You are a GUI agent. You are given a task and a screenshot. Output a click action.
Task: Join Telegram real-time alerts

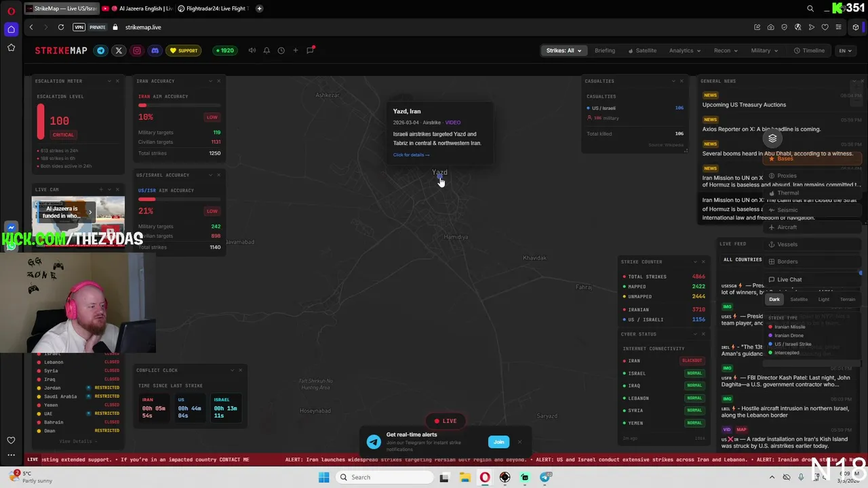pos(498,442)
